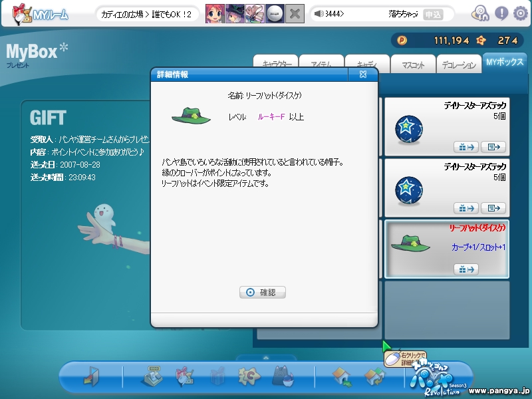Click the orange Pang coin icon
Screen dimensions: 532x399
click(x=402, y=41)
